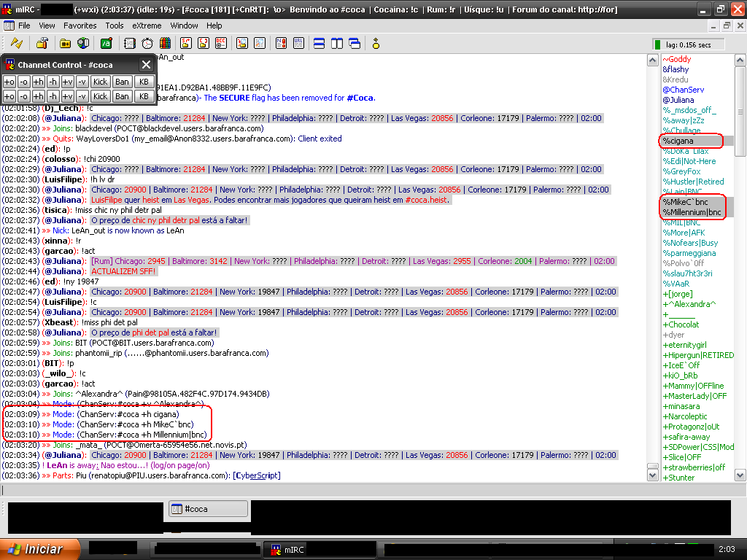Open the Channels folder toolbar icon
Image resolution: width=747 pixels, height=560 pixels.
click(x=66, y=43)
